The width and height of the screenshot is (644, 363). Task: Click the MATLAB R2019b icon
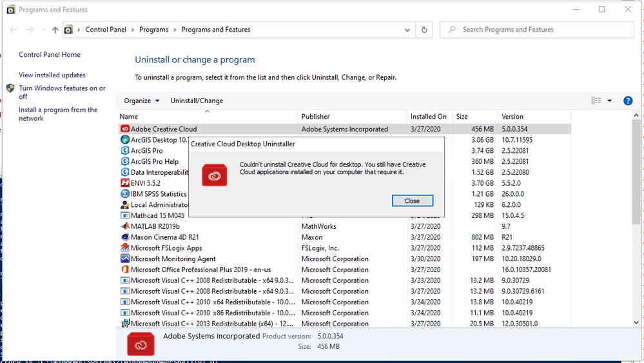pos(125,226)
